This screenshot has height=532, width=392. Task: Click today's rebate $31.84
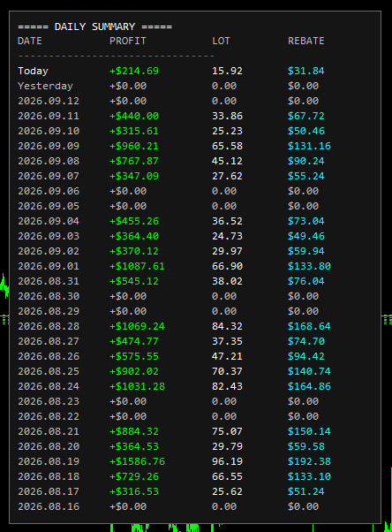306,71
